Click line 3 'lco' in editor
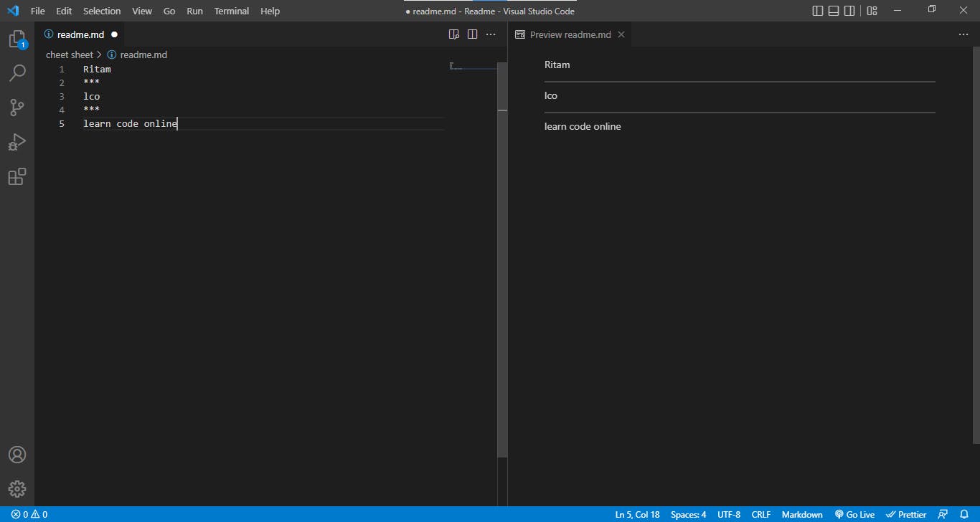 (91, 97)
